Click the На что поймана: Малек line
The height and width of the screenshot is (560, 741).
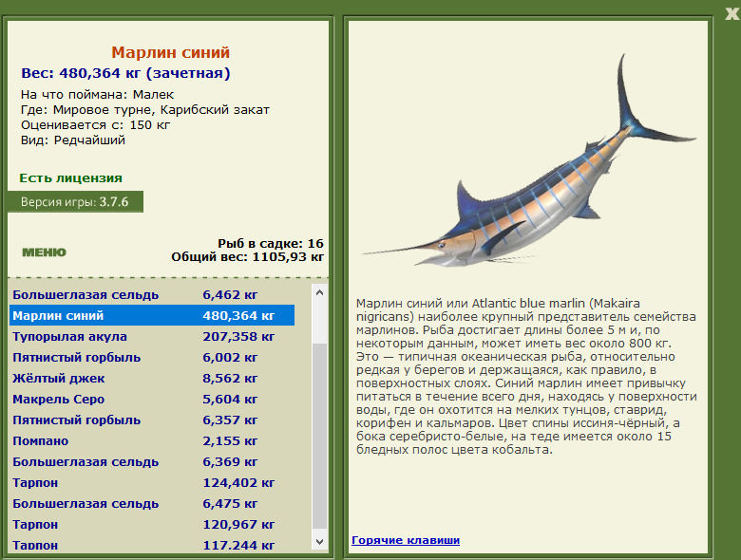tap(97, 94)
